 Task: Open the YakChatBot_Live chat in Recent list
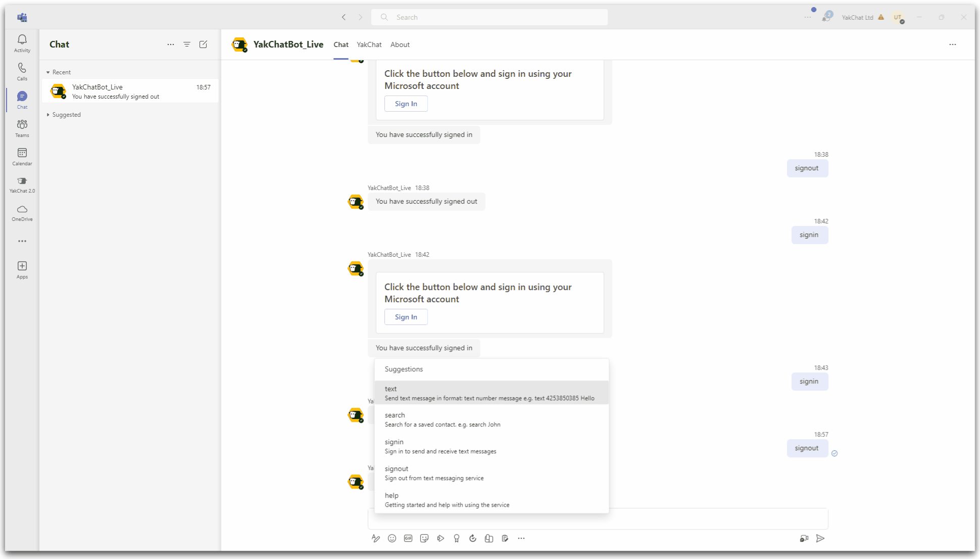pyautogui.click(x=130, y=91)
